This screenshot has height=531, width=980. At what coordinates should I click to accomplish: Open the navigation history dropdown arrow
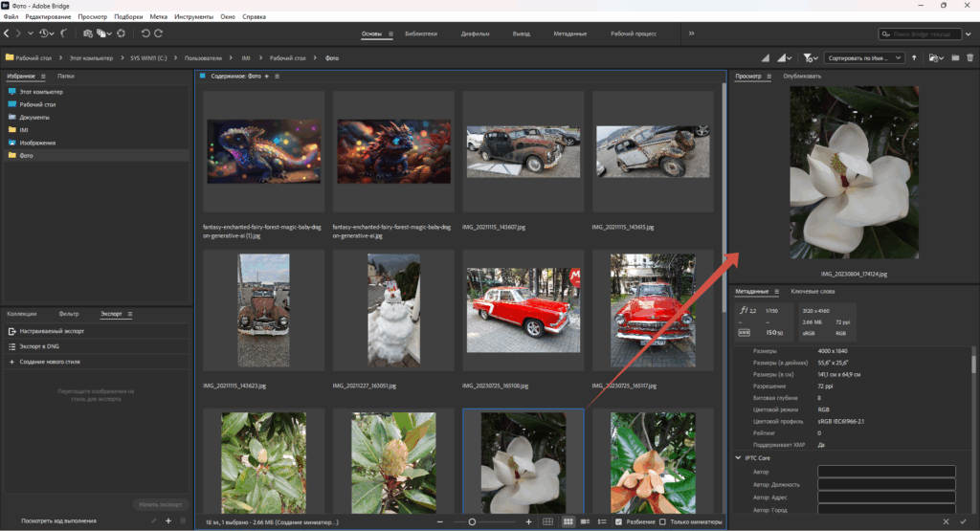[x=30, y=33]
